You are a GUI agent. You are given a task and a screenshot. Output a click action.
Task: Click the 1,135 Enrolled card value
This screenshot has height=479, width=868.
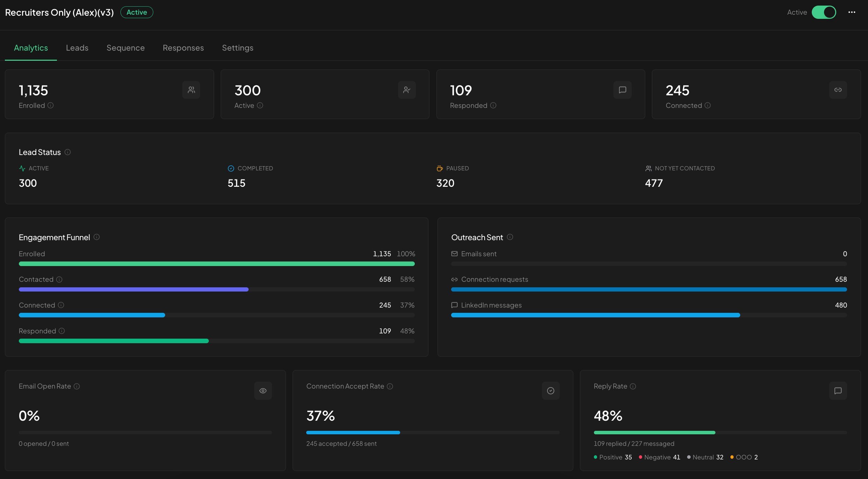[33, 90]
